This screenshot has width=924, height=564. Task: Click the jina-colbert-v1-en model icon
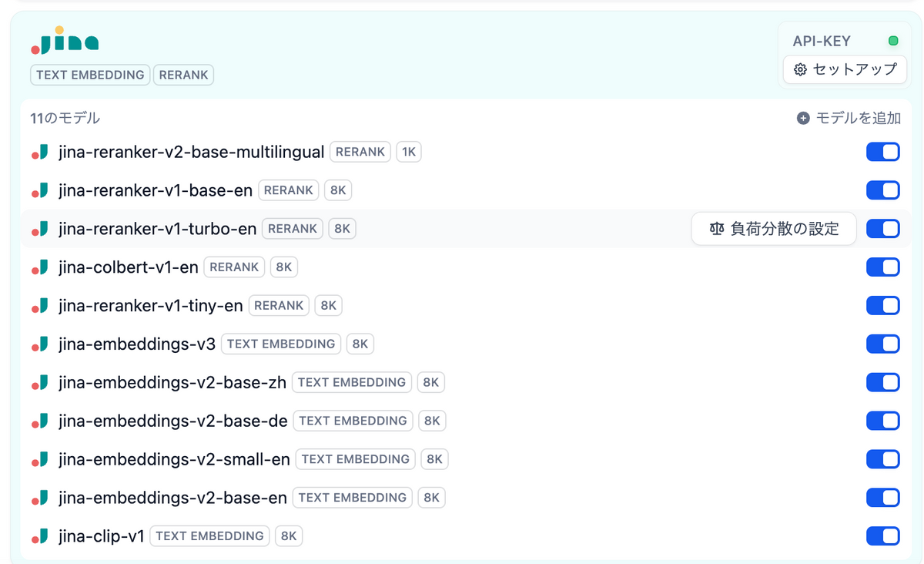pyautogui.click(x=40, y=267)
